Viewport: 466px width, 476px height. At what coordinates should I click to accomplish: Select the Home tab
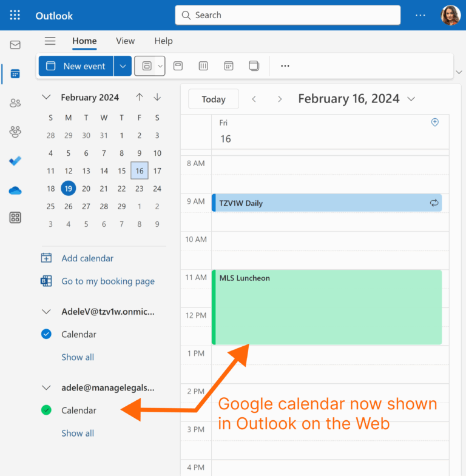point(84,41)
